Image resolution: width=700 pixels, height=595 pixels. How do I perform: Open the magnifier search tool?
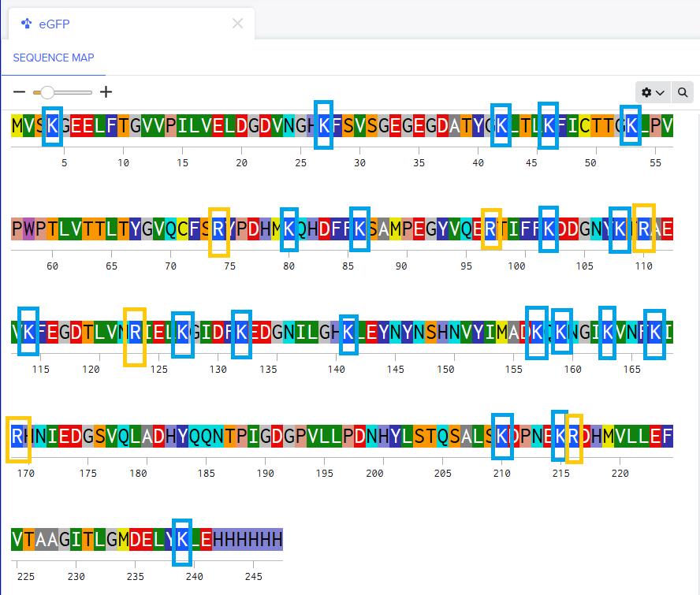click(x=683, y=92)
